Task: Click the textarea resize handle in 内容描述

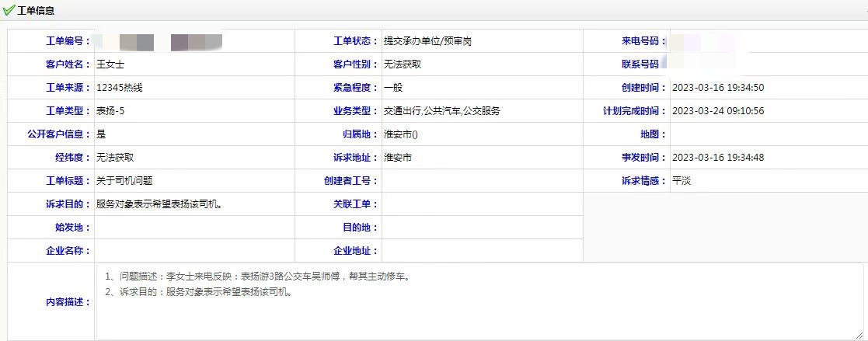Action: (858, 335)
